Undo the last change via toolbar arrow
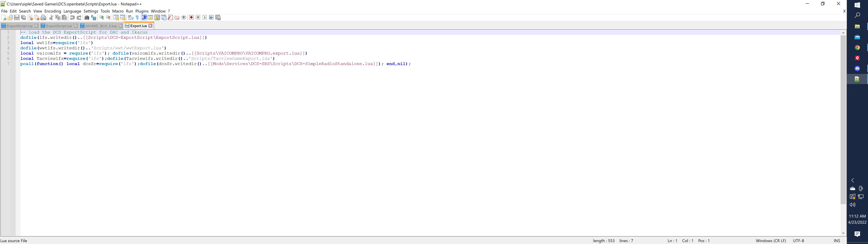This screenshot has height=244, width=868. click(72, 17)
